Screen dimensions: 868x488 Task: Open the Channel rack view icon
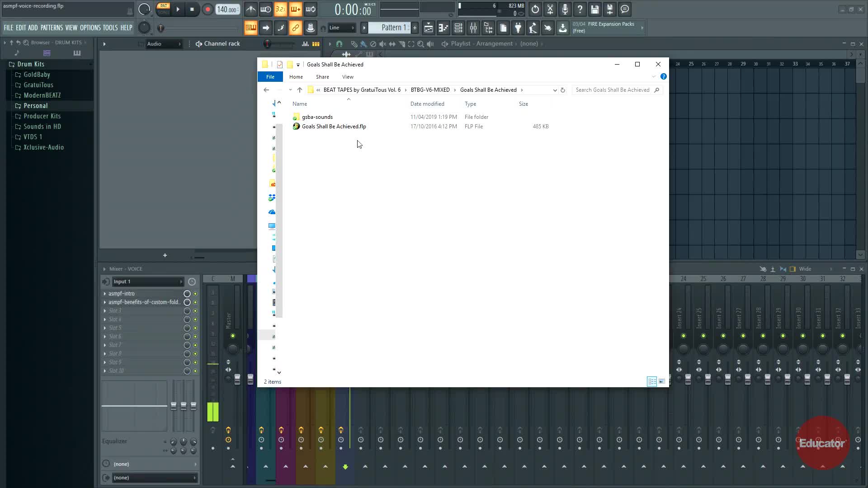(458, 28)
